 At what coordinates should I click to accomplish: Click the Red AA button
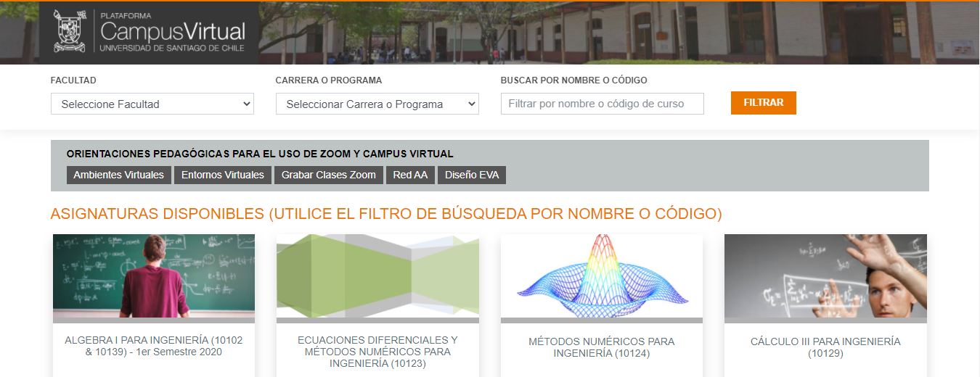point(410,175)
